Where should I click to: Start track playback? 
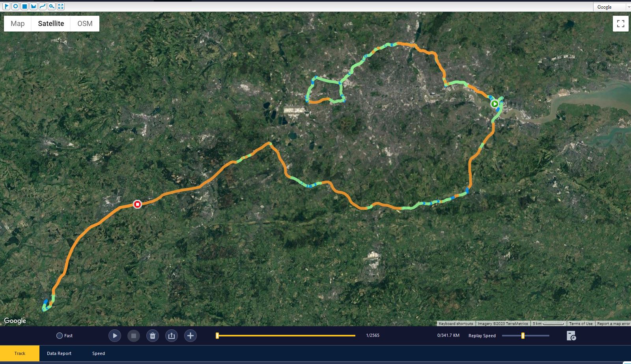[x=114, y=336]
